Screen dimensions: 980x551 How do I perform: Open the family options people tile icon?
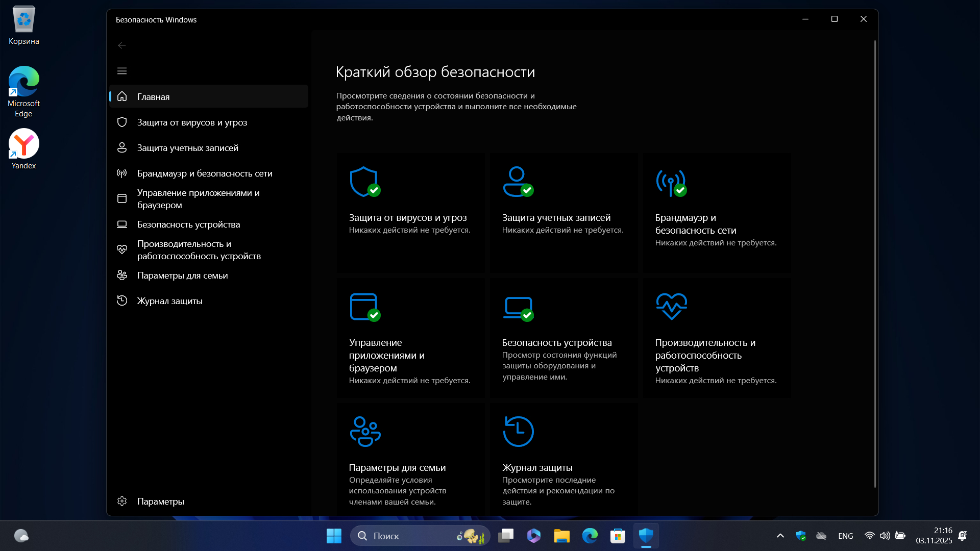[365, 432]
